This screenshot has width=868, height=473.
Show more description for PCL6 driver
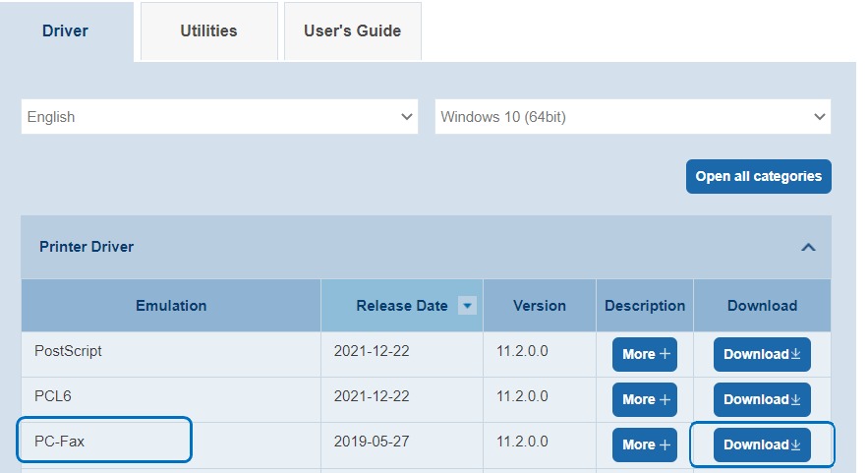(644, 399)
